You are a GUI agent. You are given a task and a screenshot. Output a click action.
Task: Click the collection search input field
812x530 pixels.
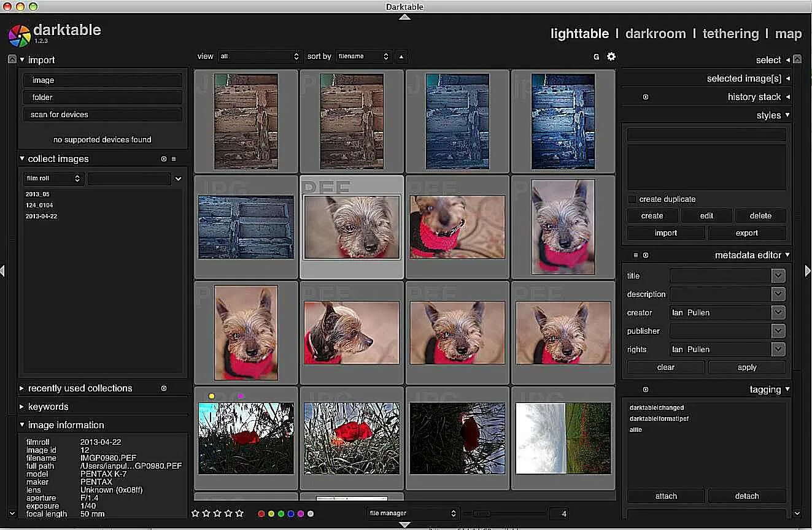[129, 179]
